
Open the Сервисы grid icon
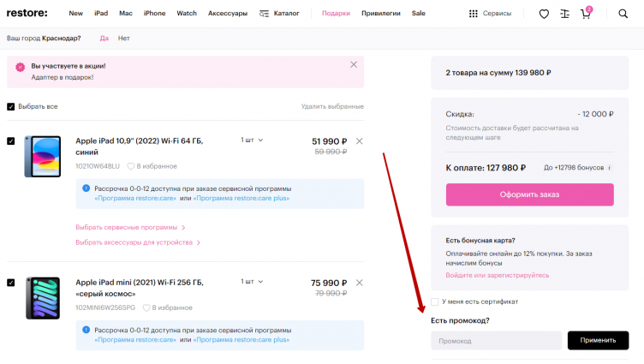pos(474,14)
